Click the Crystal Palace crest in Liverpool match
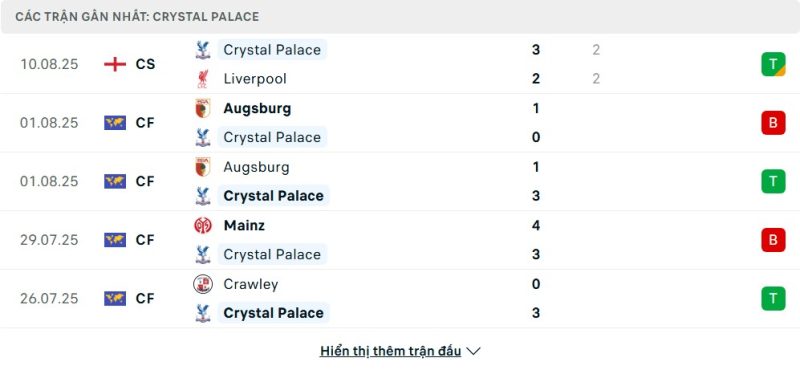The image size is (800, 374). (203, 50)
